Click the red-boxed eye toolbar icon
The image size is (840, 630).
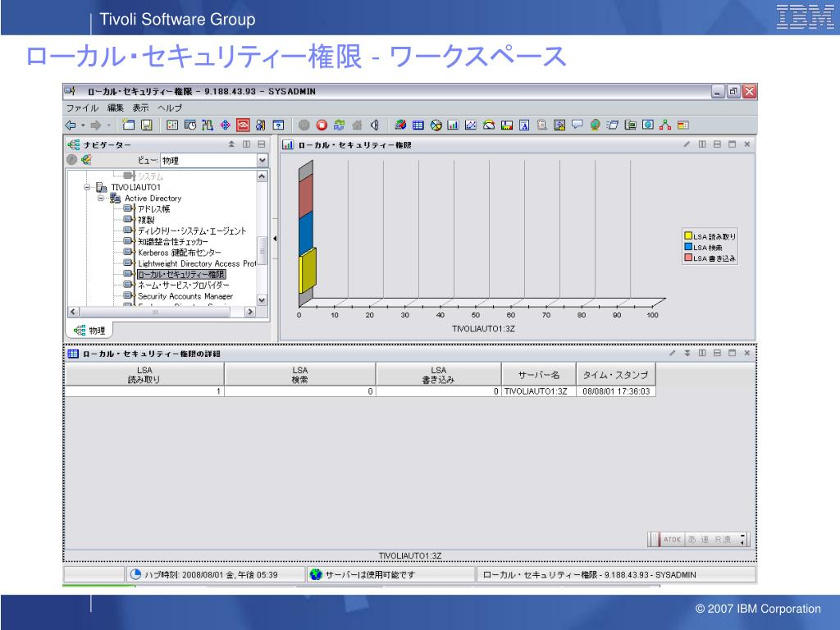click(x=243, y=125)
